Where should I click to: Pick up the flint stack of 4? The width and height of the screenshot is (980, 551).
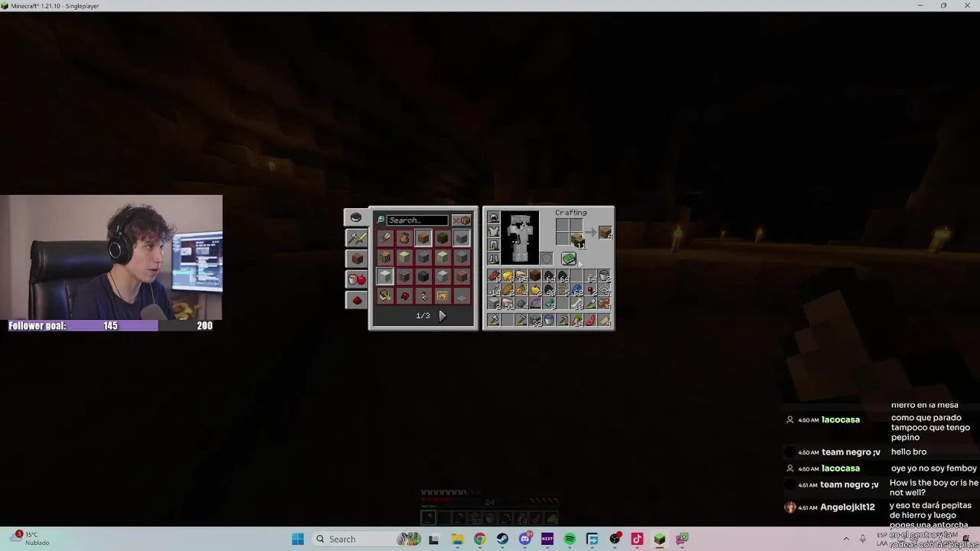click(521, 303)
